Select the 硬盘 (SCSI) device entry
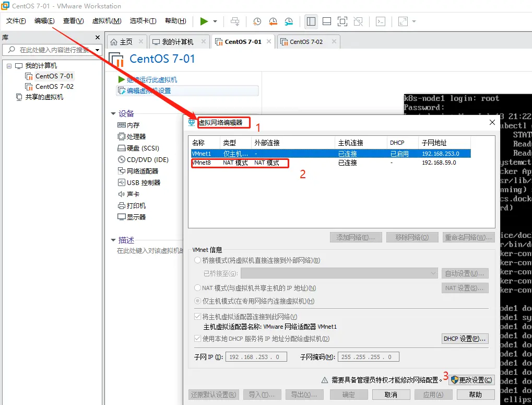532x405 pixels. click(138, 148)
